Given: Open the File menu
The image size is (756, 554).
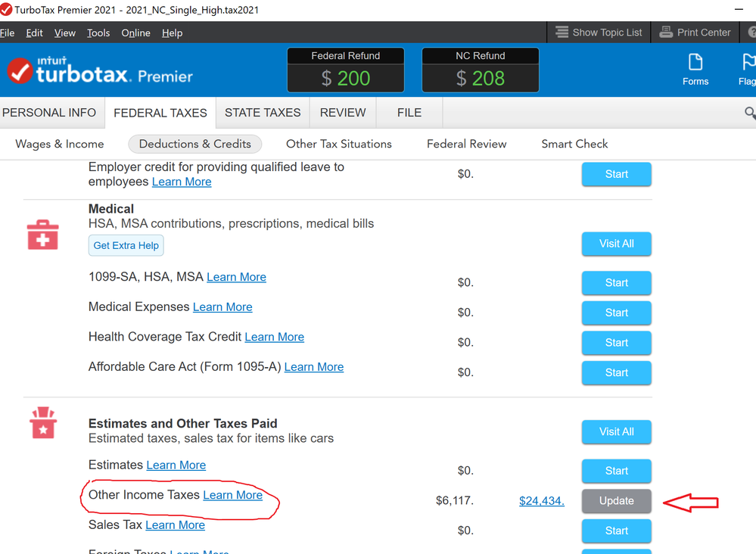Looking at the screenshot, I should tap(8, 33).
